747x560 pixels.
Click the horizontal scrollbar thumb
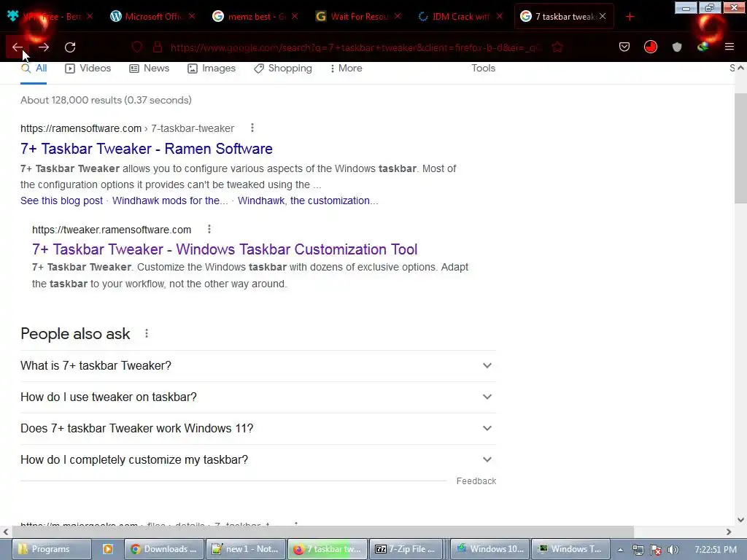coord(322,532)
